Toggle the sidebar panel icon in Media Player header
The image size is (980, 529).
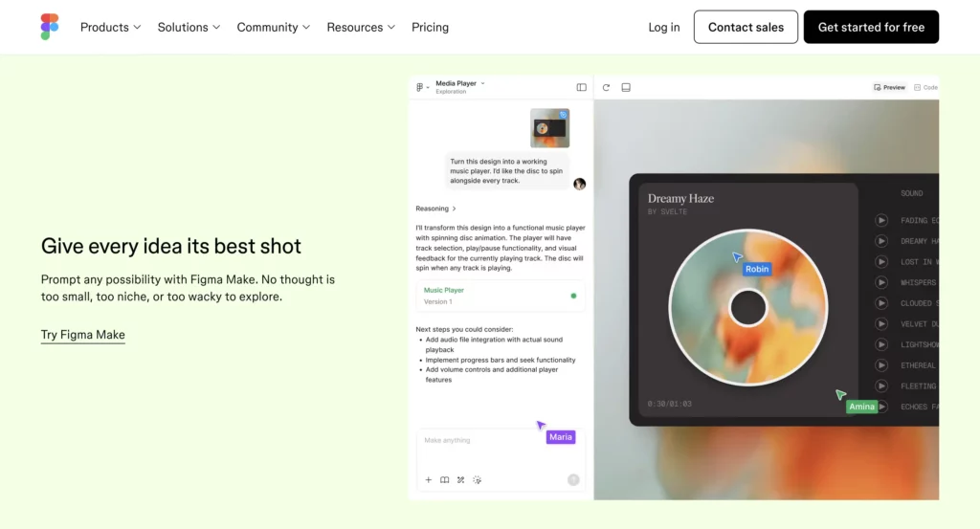[581, 87]
